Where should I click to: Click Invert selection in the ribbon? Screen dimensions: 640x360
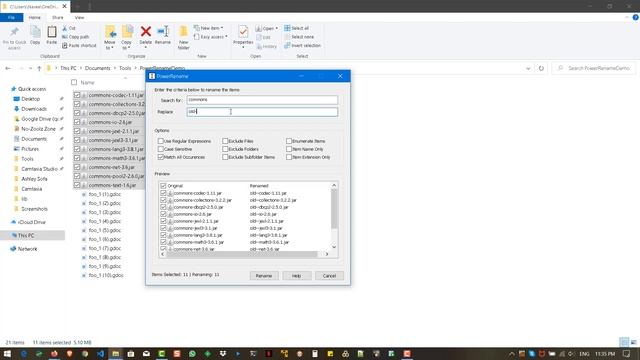tap(302, 45)
